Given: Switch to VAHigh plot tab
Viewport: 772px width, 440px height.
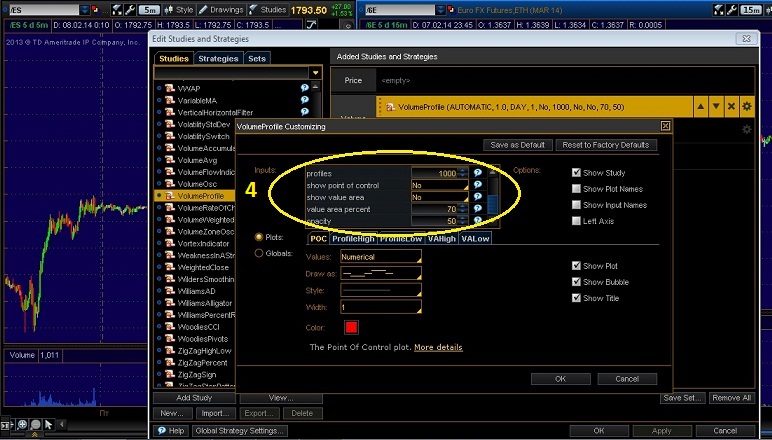Looking at the screenshot, I should point(442,239).
